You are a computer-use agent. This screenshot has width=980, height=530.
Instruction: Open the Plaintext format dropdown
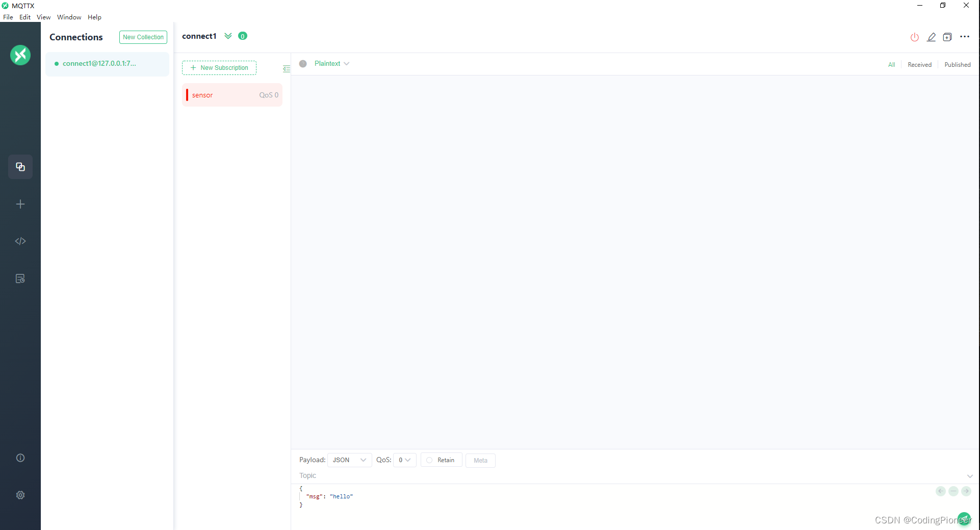point(332,64)
